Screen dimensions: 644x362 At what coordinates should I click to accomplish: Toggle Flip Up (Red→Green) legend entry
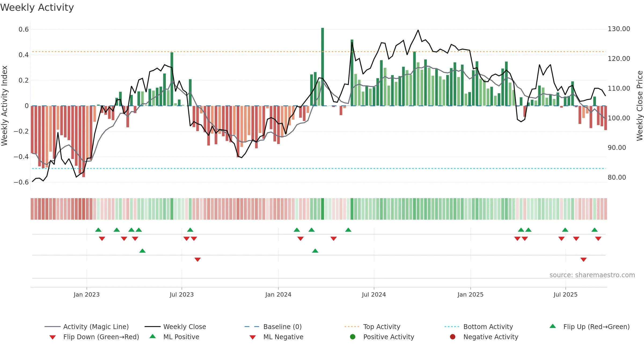tap(590, 327)
